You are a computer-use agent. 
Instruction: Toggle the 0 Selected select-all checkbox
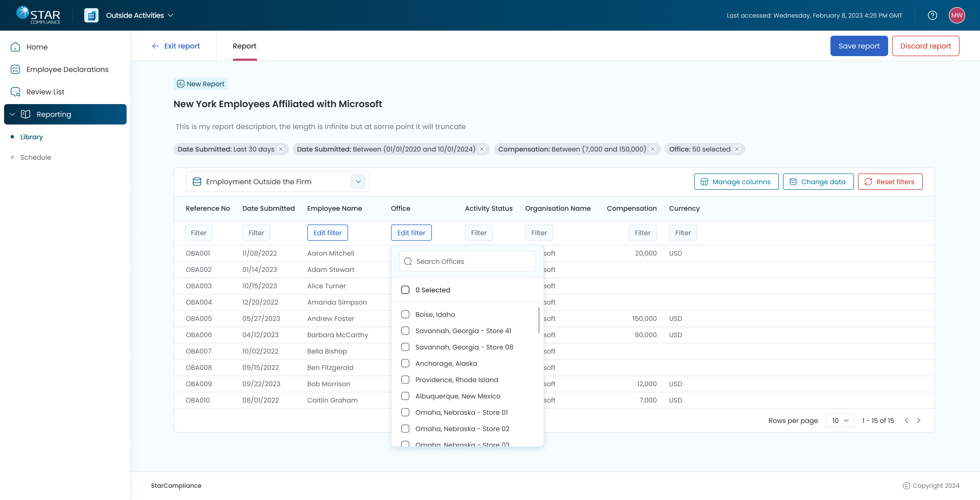tap(405, 290)
